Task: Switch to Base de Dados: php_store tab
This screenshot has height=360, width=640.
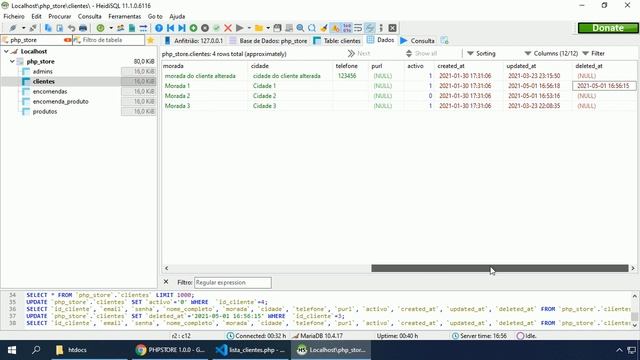Action: coord(269,41)
